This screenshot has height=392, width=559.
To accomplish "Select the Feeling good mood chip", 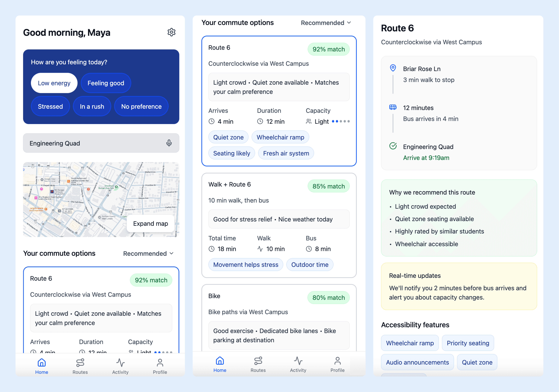I will [x=106, y=83].
